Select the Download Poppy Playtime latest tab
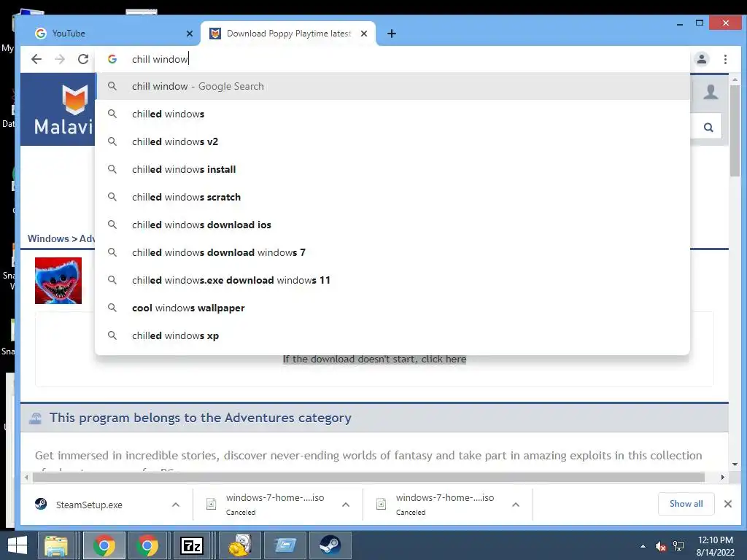Image resolution: width=747 pixels, height=560 pixels. click(288, 34)
